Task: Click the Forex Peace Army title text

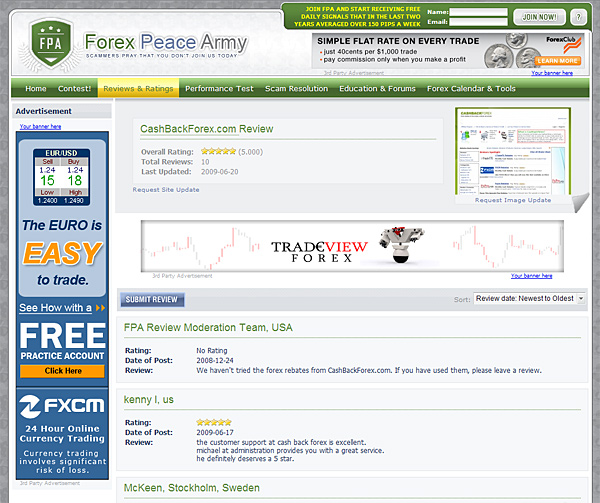Action: click(x=166, y=42)
